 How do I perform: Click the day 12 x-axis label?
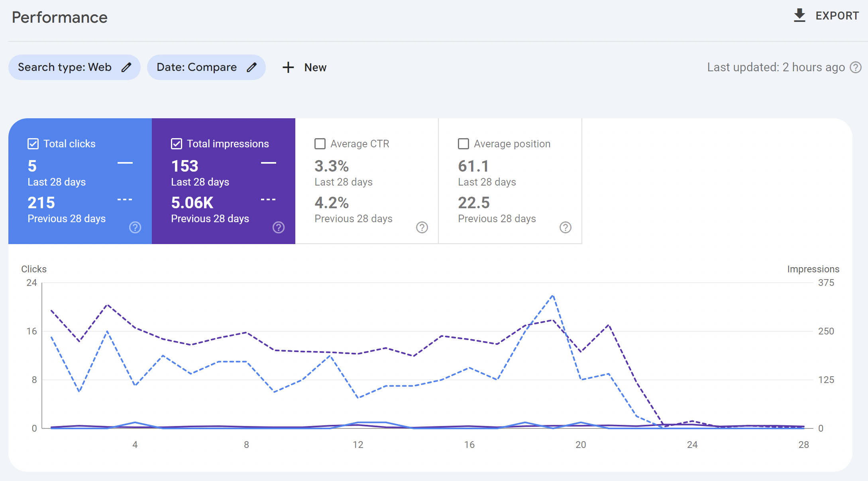(x=358, y=445)
